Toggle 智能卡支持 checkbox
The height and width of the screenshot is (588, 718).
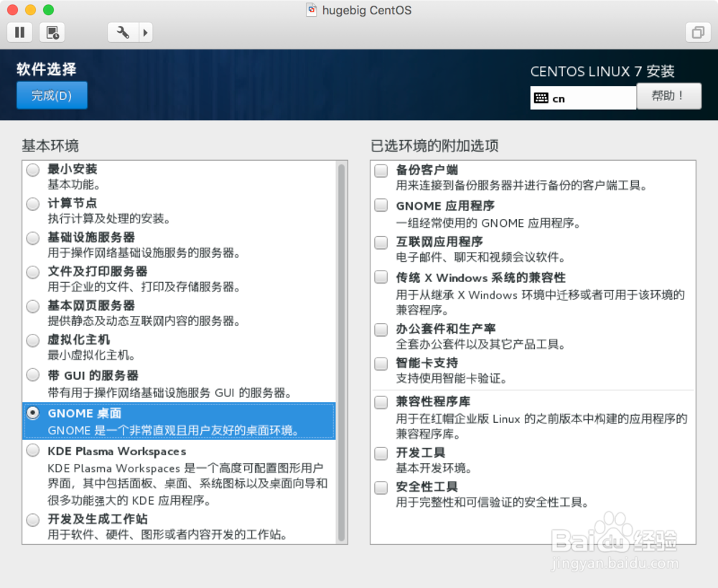(x=381, y=363)
